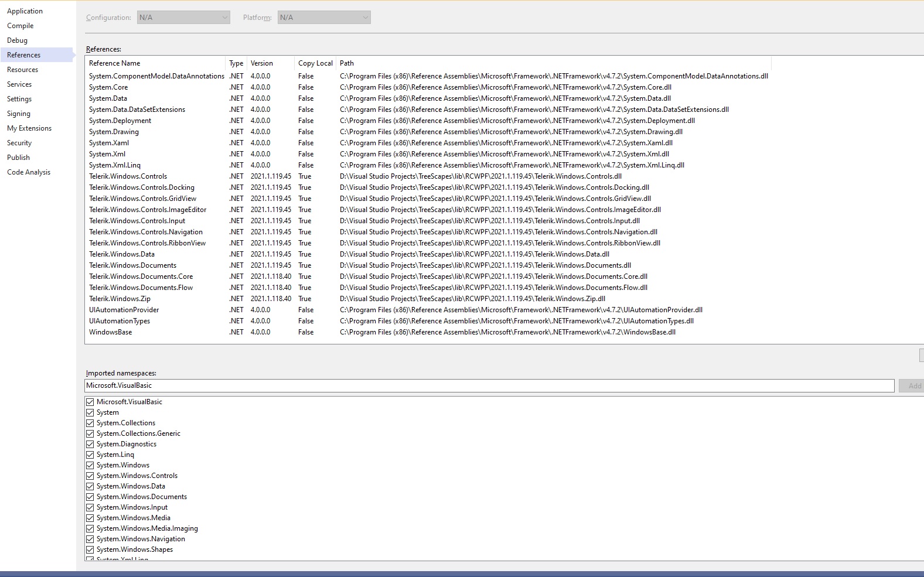Uncheck the System.Collections namespace checkbox
This screenshot has height=577, width=924.
click(90, 423)
